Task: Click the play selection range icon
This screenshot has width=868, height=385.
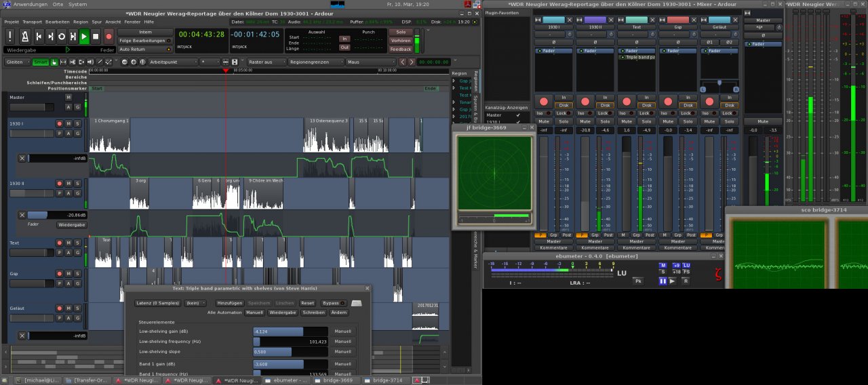Action: 73,36
